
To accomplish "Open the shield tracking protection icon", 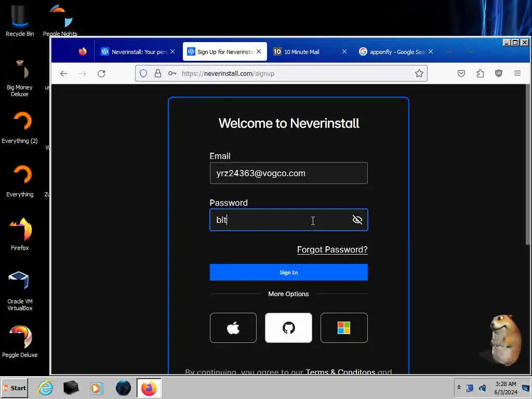I will pos(143,73).
